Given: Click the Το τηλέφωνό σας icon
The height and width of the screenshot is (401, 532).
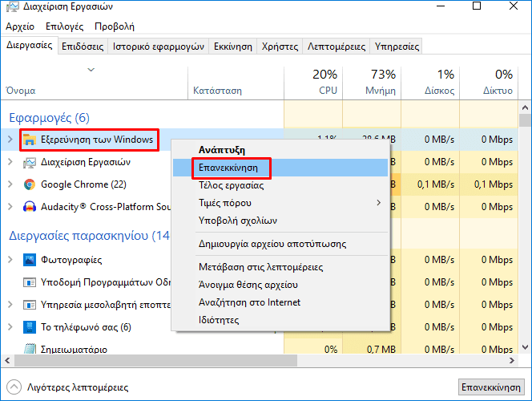Looking at the screenshot, I should click(x=30, y=327).
